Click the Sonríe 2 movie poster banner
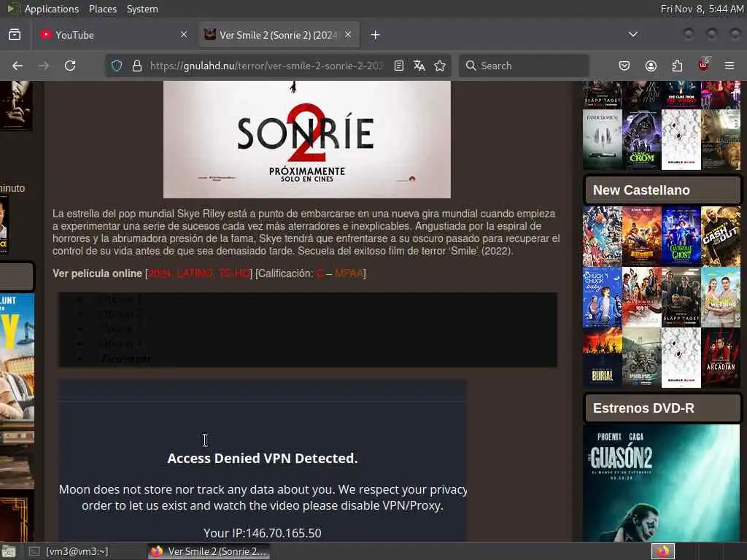747x560 pixels. point(307,139)
